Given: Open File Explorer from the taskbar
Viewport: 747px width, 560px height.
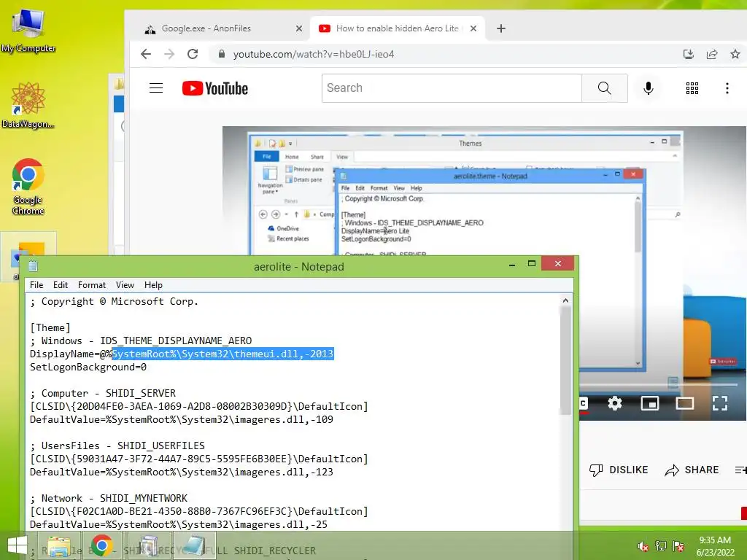Looking at the screenshot, I should [x=60, y=545].
